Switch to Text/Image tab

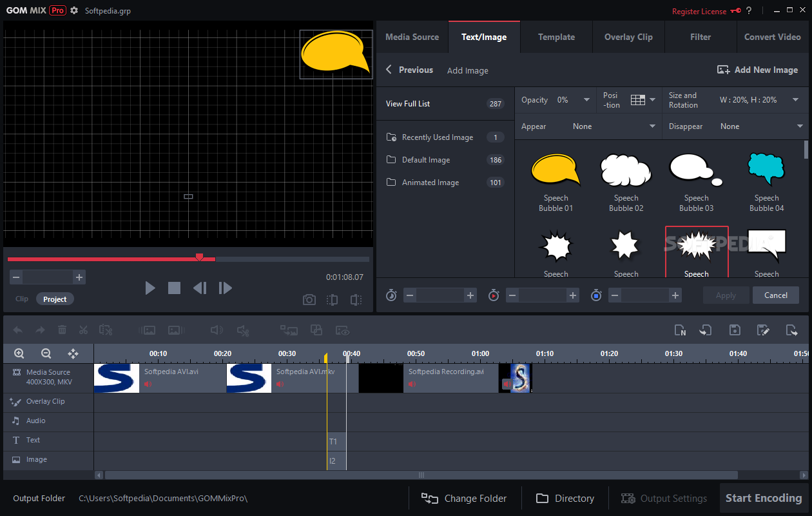[484, 37]
